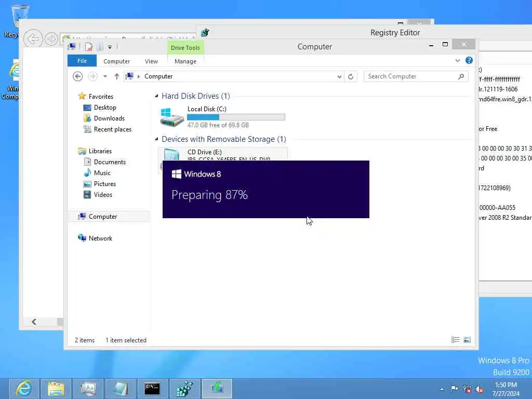Open File Explorer taskbar icon

tap(56, 389)
